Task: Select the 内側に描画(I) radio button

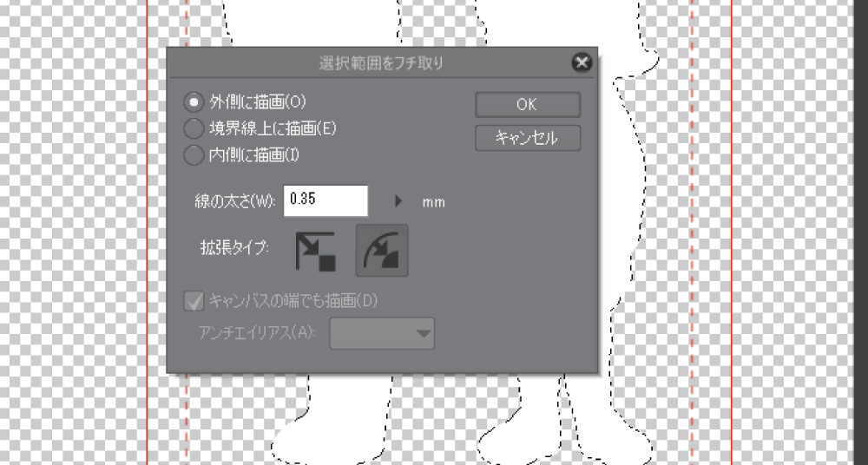Action: (x=194, y=155)
